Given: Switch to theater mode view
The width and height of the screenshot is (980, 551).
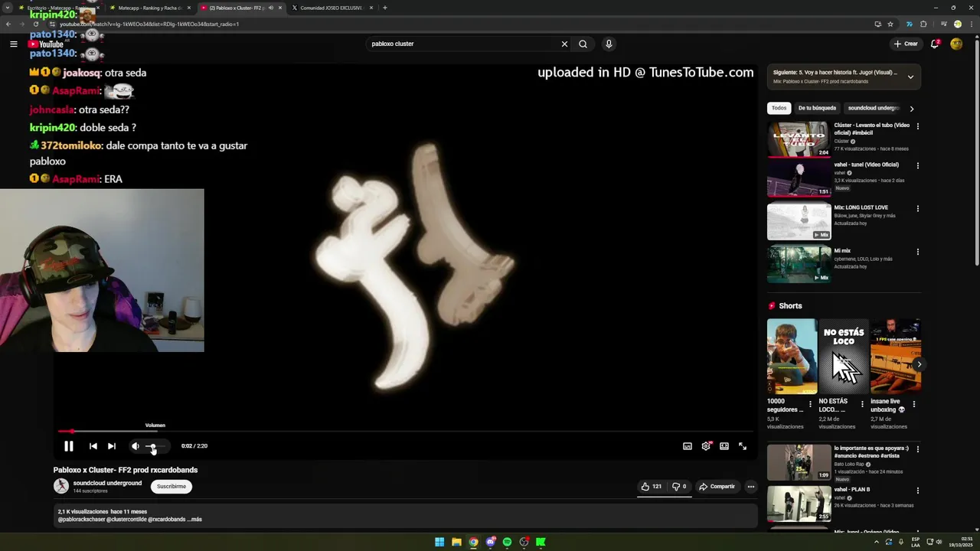Looking at the screenshot, I should coord(724,446).
